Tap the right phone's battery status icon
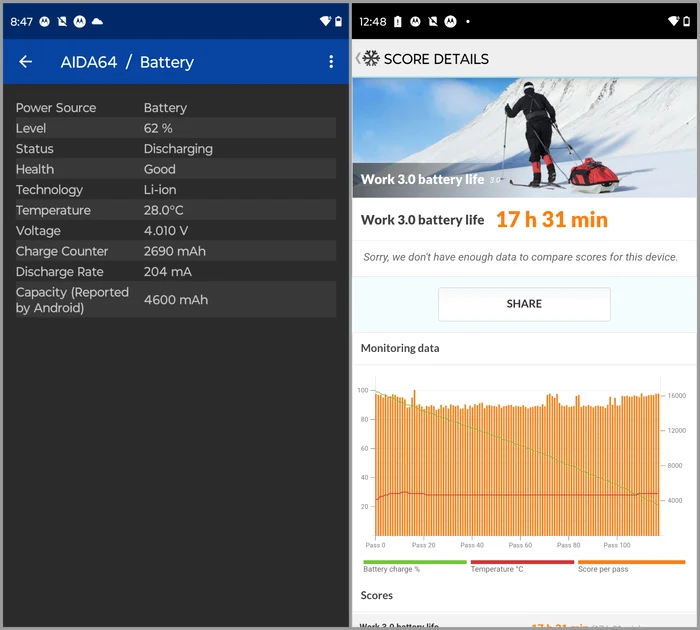 (x=687, y=21)
